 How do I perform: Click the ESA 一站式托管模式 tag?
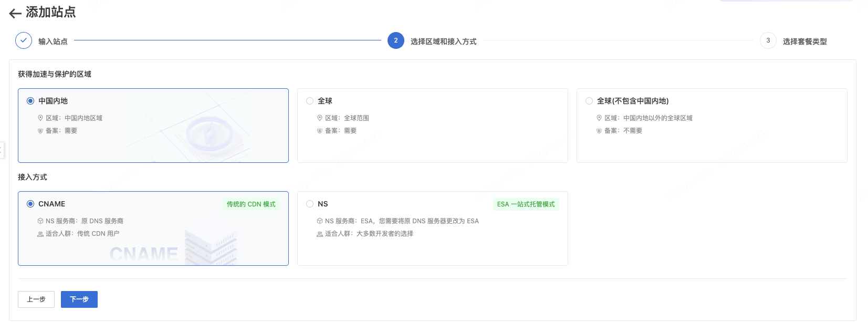[x=526, y=204]
